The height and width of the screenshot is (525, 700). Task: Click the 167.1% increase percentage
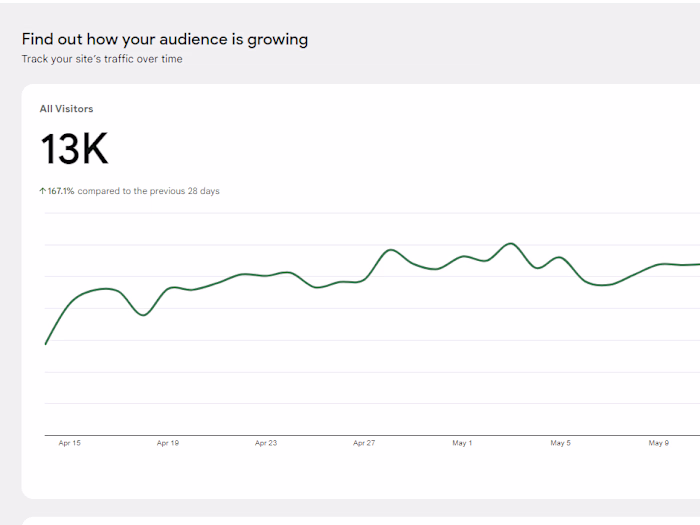pyautogui.click(x=61, y=191)
